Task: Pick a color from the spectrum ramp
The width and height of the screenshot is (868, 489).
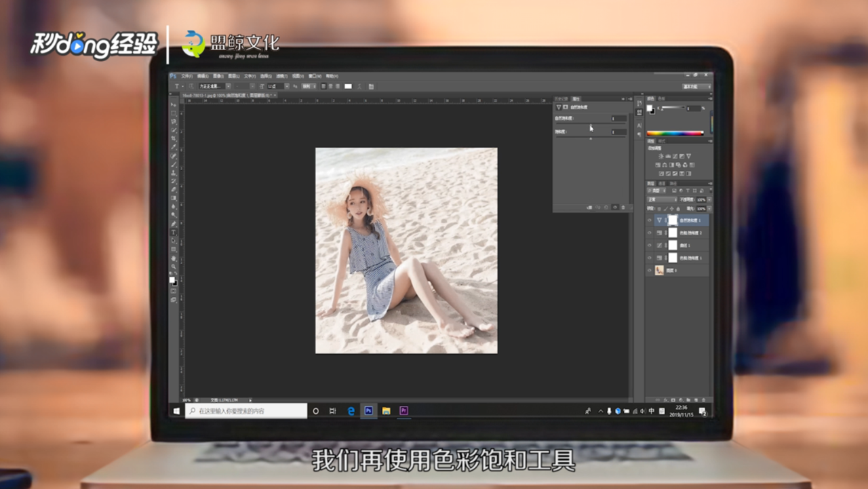Action: tap(675, 133)
